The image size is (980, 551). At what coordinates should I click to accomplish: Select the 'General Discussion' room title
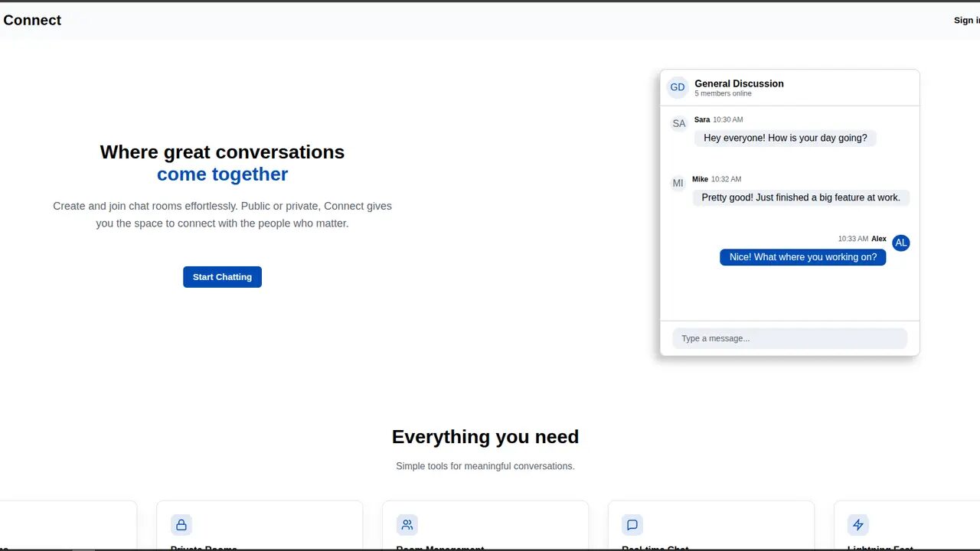(739, 83)
